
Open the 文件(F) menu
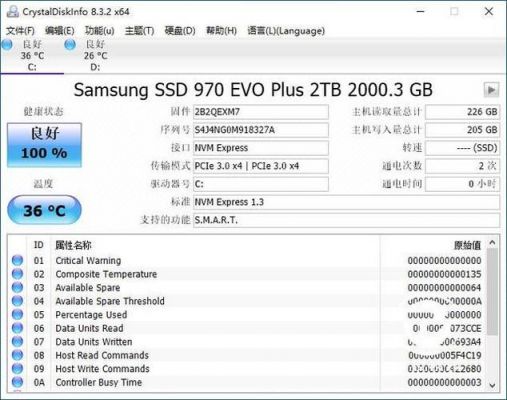pyautogui.click(x=20, y=31)
